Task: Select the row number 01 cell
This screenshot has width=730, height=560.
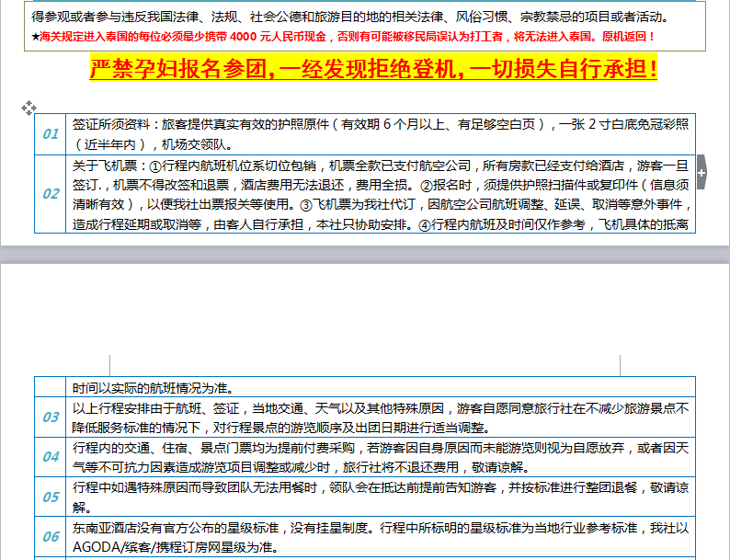Action: (51, 135)
